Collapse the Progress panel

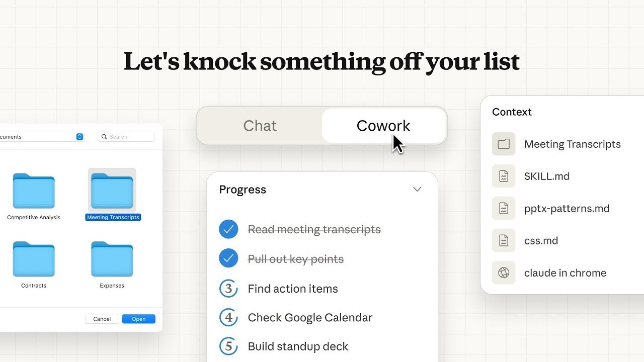417,189
